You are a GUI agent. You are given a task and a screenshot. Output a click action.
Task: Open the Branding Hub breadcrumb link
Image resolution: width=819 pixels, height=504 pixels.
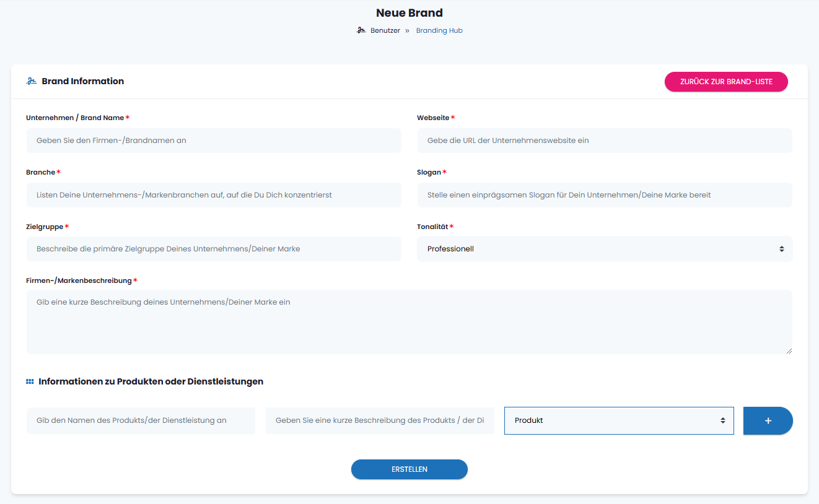(x=439, y=30)
